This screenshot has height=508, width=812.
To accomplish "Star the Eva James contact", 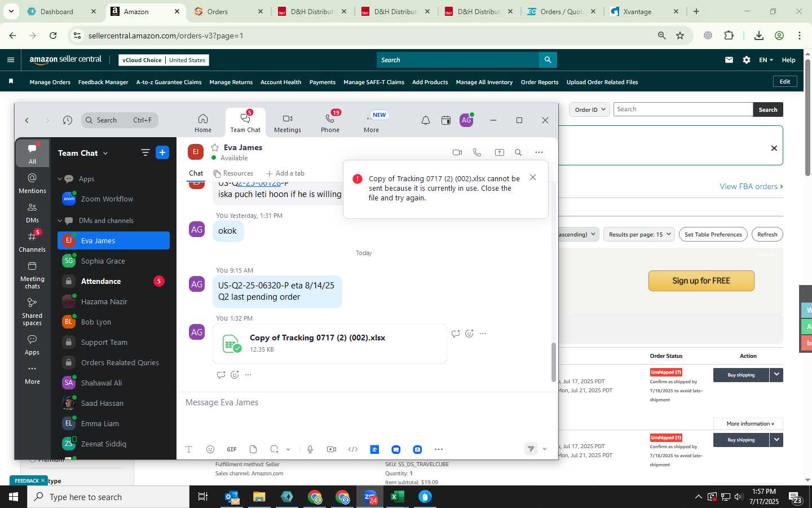I will click(x=215, y=147).
